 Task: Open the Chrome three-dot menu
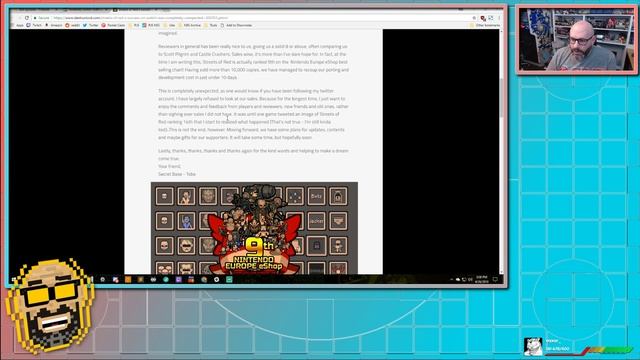click(x=499, y=18)
